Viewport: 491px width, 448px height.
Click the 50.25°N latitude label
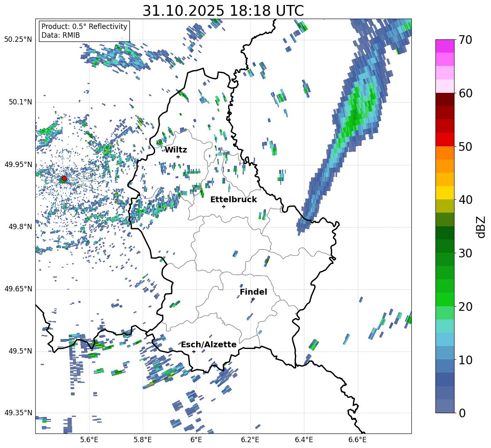pyautogui.click(x=18, y=39)
